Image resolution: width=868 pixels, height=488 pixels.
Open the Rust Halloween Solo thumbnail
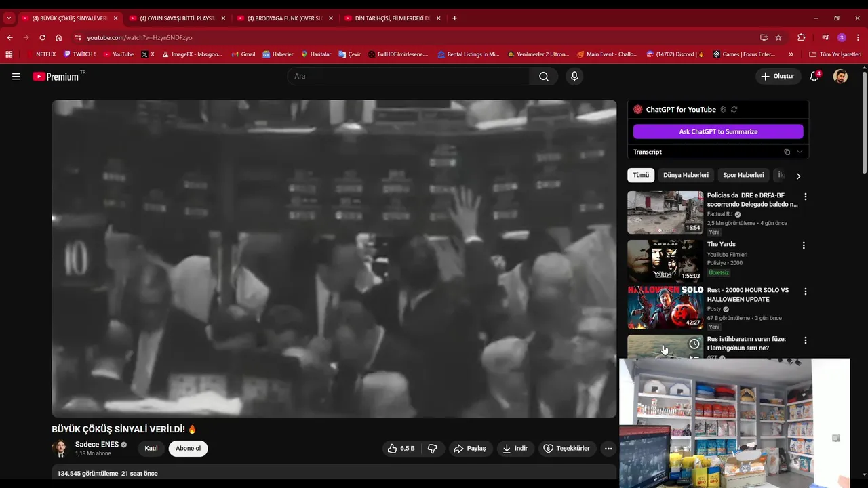click(665, 308)
